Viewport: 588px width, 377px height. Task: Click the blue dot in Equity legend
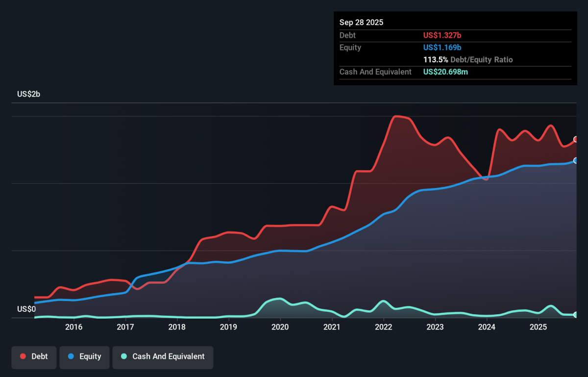71,356
